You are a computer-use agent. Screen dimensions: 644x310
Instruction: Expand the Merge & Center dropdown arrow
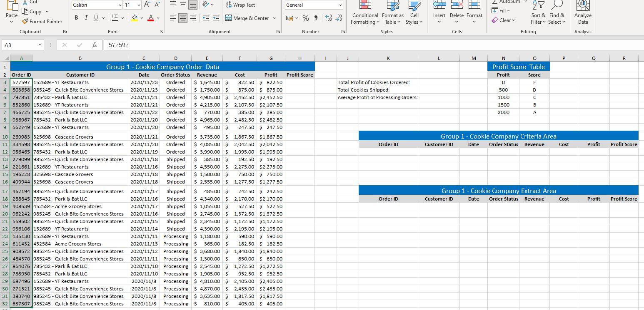pos(273,18)
